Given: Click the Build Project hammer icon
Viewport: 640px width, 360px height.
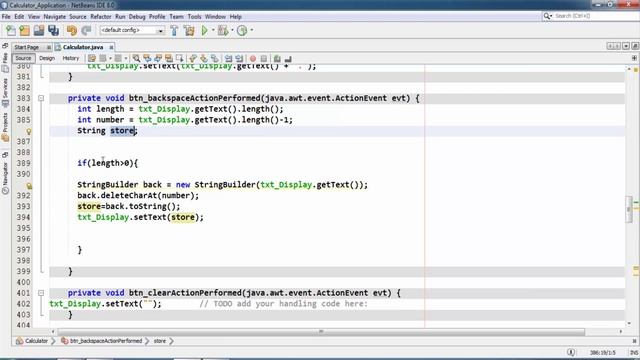Looking at the screenshot, I should 174,31.
